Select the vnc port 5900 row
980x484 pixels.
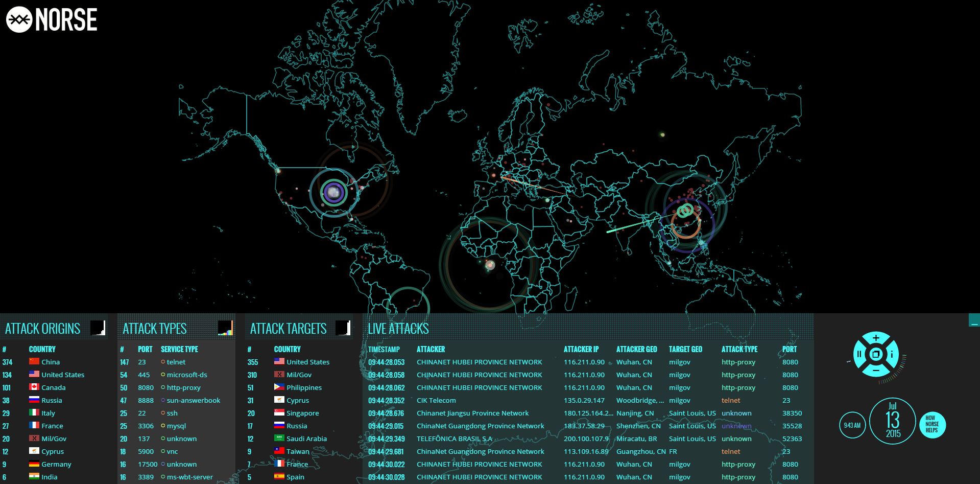pos(176,451)
